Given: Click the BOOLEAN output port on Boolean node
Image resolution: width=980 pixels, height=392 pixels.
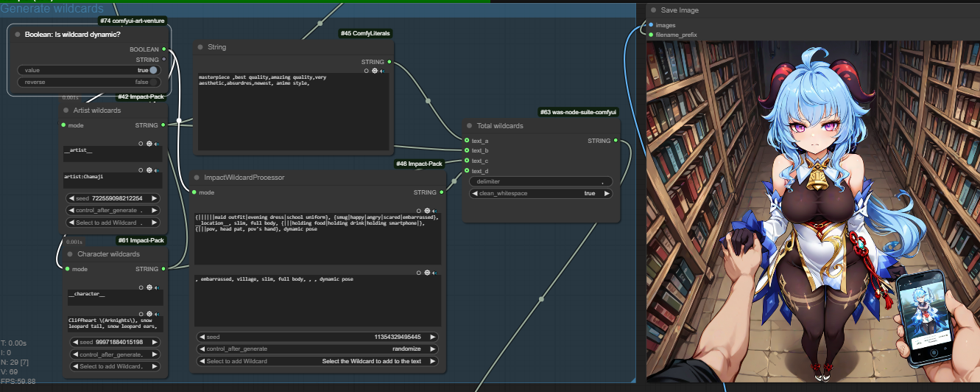Looking at the screenshot, I should [x=164, y=49].
